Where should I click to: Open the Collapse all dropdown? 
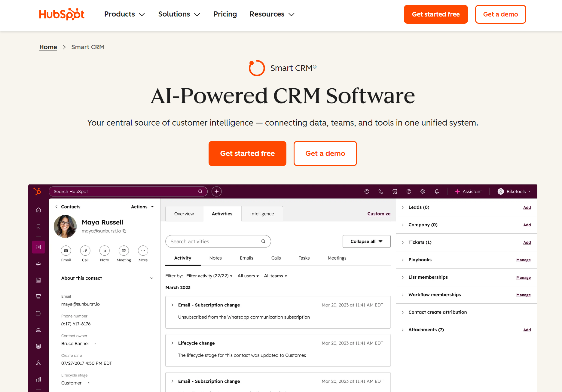[x=366, y=242]
